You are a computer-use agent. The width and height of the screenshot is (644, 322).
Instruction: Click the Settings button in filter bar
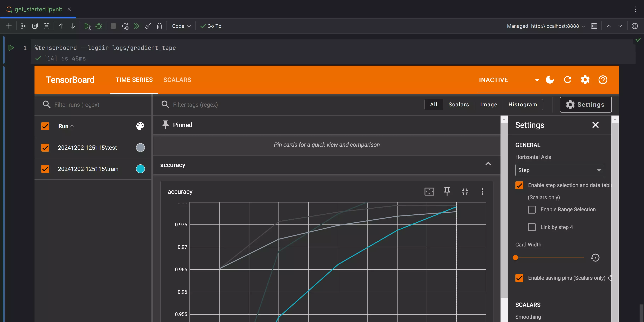coord(585,105)
